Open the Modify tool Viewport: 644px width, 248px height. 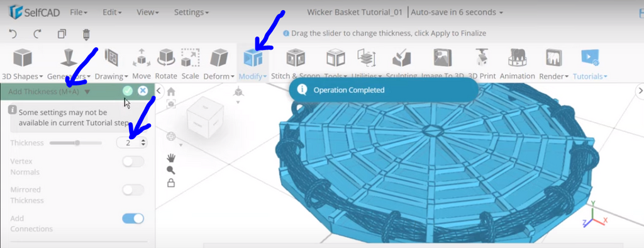coord(253,64)
